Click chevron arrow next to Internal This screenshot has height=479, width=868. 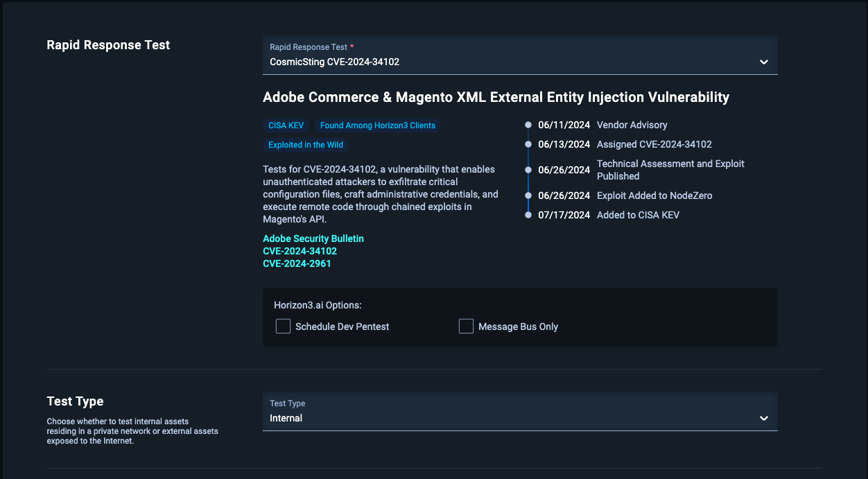click(764, 418)
